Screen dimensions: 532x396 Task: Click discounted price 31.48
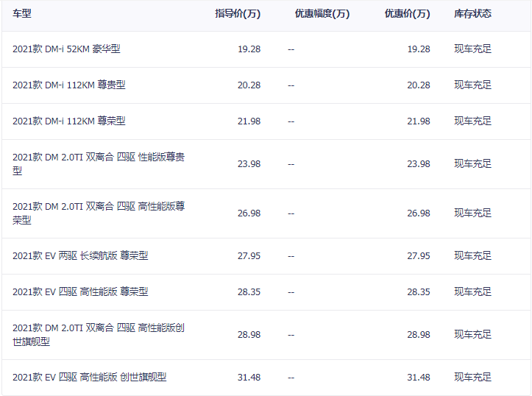419,378
